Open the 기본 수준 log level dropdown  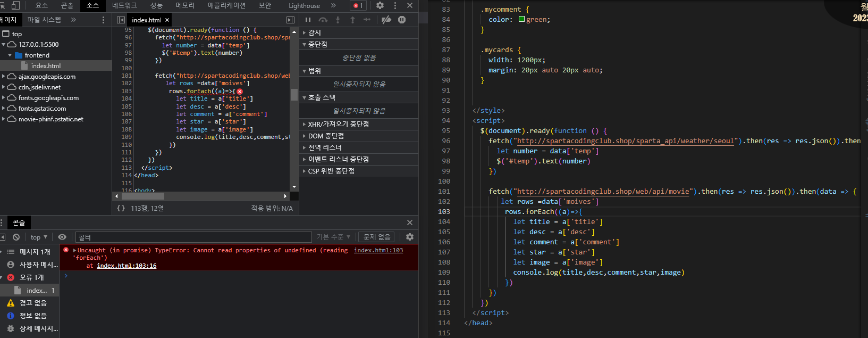coord(333,237)
